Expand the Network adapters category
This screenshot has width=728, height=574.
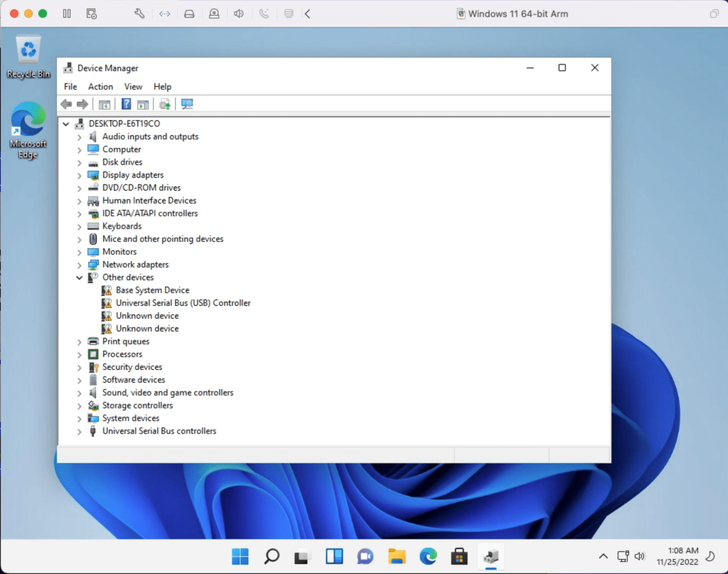point(79,265)
